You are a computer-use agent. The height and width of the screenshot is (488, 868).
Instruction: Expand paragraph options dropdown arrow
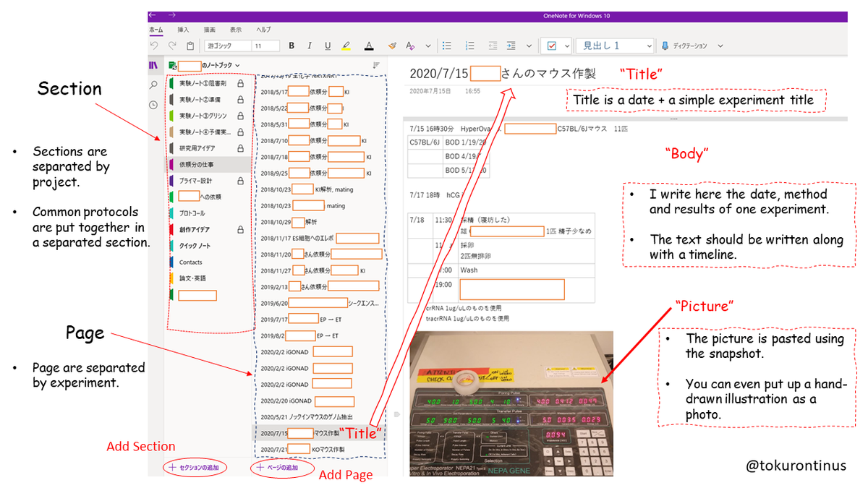coord(529,46)
